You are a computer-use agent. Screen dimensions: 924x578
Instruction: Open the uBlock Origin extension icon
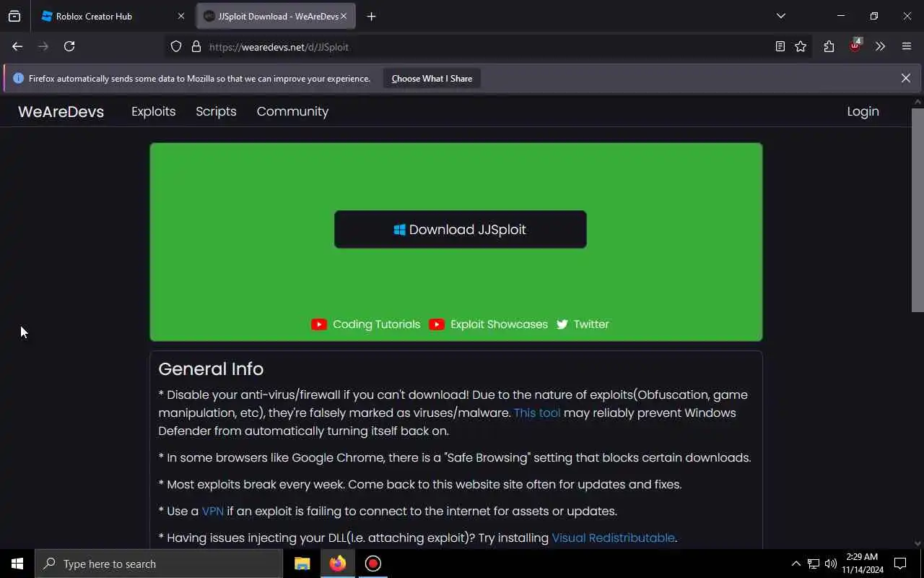855,46
